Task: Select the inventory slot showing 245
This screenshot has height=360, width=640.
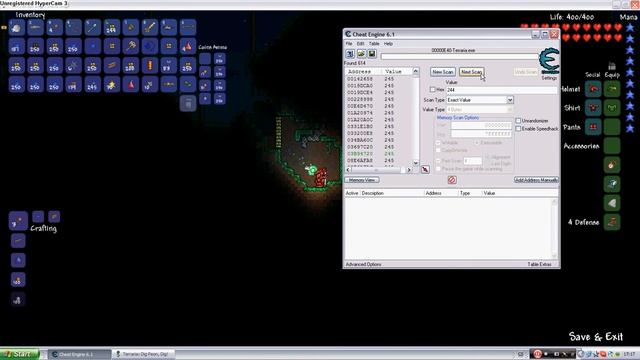Action: click(x=93, y=84)
